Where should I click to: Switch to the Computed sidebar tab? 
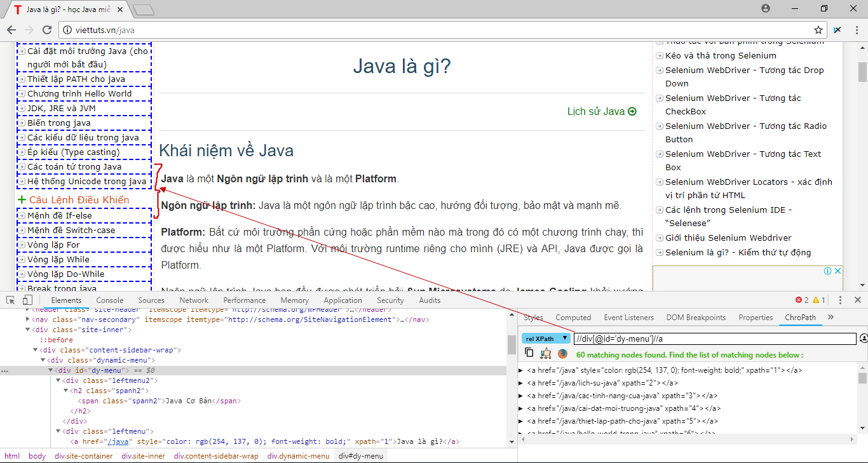[x=573, y=318]
